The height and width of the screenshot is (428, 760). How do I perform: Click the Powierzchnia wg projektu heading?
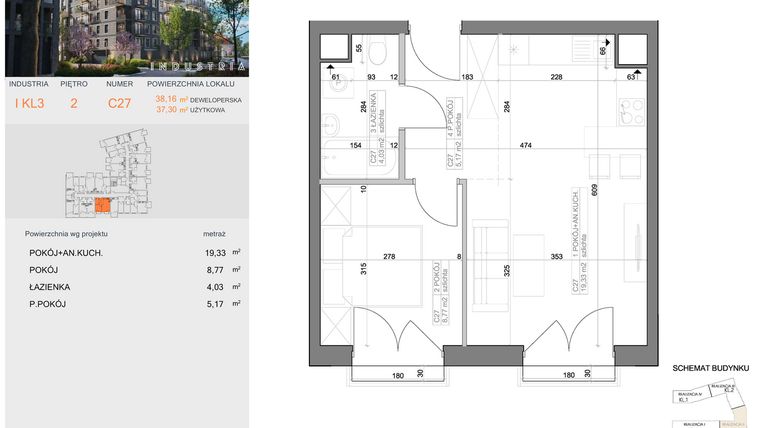(66, 234)
